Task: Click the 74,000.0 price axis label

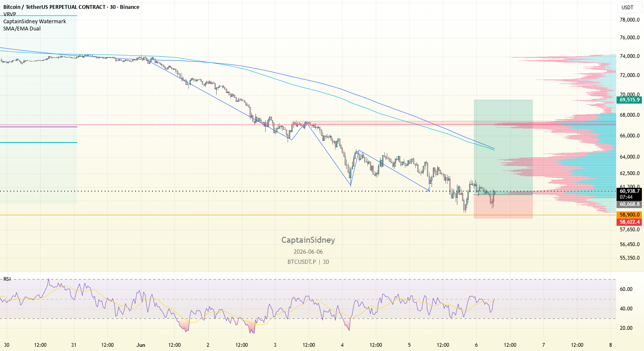Action: pyautogui.click(x=630, y=56)
